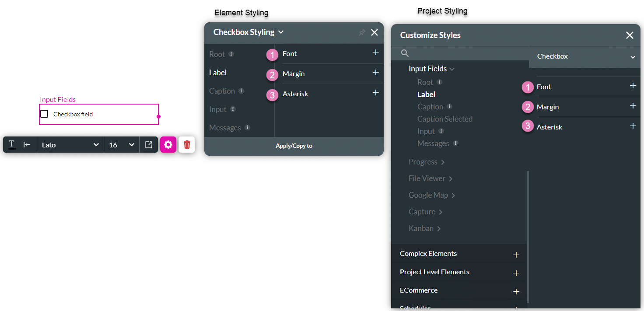Screen dimensions: 644x311
Task: Tick the Checkbox field checkbox
Action: click(44, 114)
